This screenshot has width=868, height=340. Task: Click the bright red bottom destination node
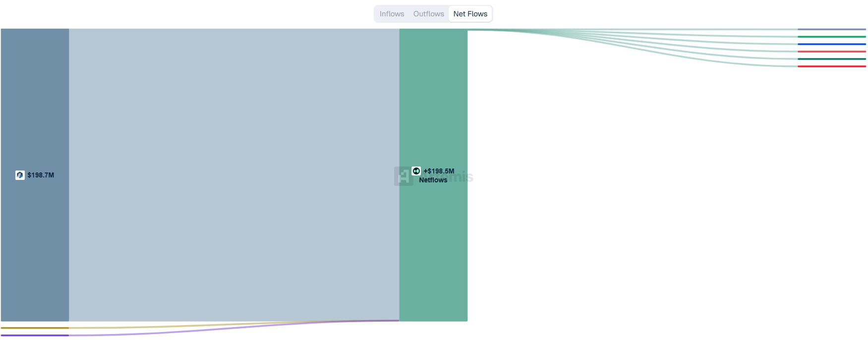click(831, 66)
